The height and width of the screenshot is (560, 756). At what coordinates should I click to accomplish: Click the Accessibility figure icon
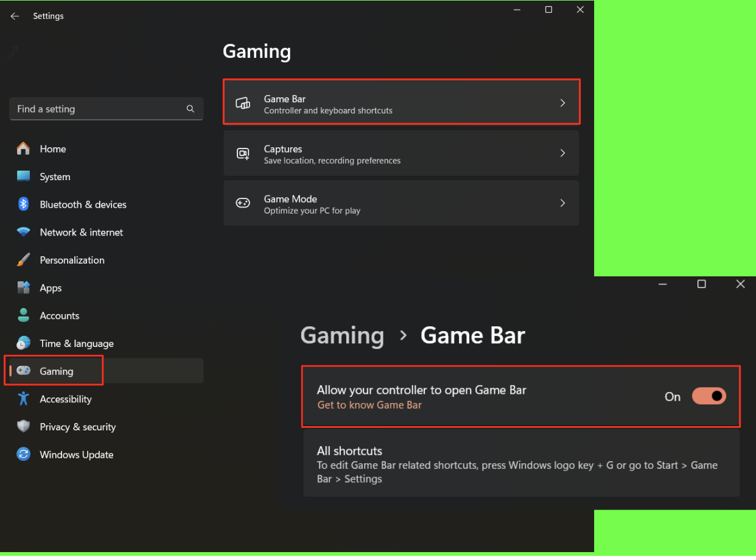click(23, 399)
